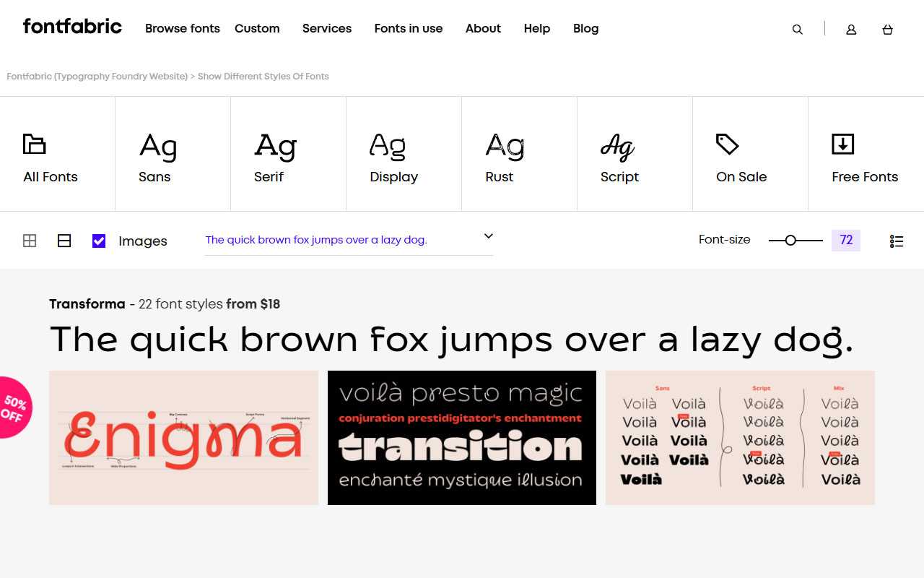The image size is (924, 578).
Task: Click the large Transforma sample sentence
Action: (451, 340)
